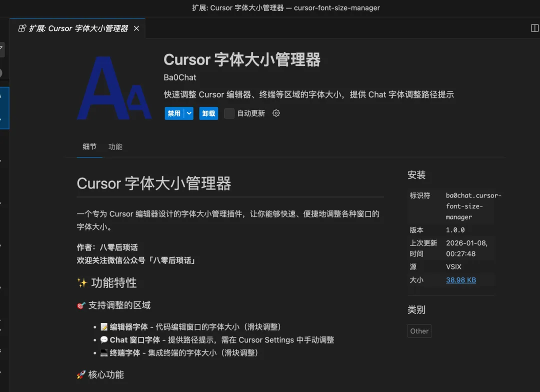Click the 支持调整的区域 subheading

coord(113,305)
